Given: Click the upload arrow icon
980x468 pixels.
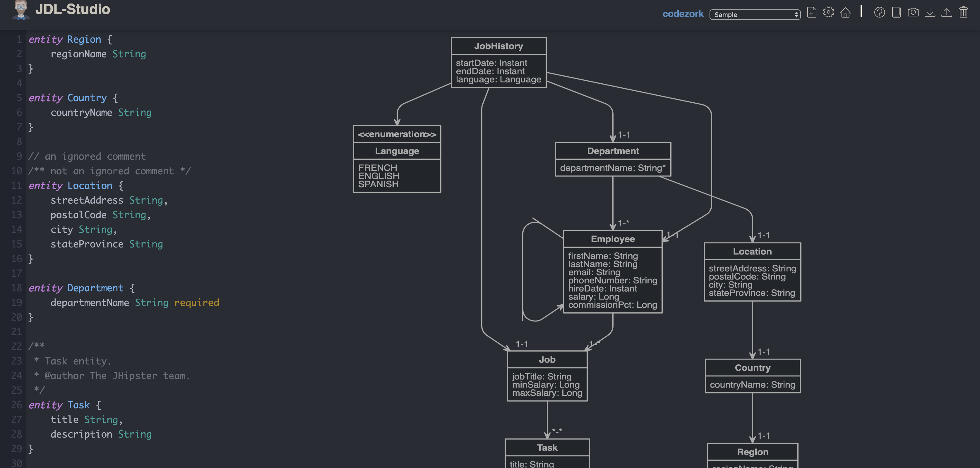Looking at the screenshot, I should click(x=947, y=13).
